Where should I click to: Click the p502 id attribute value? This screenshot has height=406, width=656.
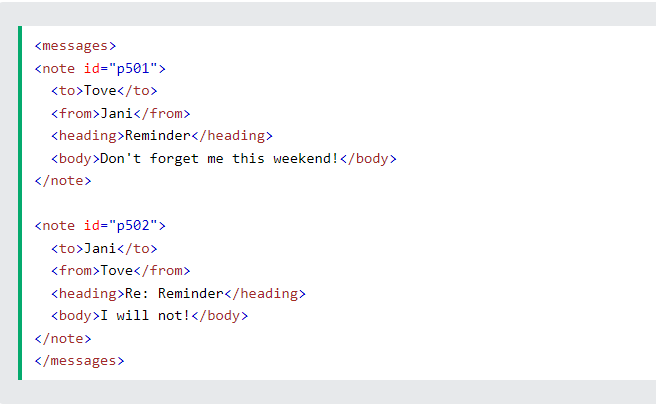click(x=133, y=226)
